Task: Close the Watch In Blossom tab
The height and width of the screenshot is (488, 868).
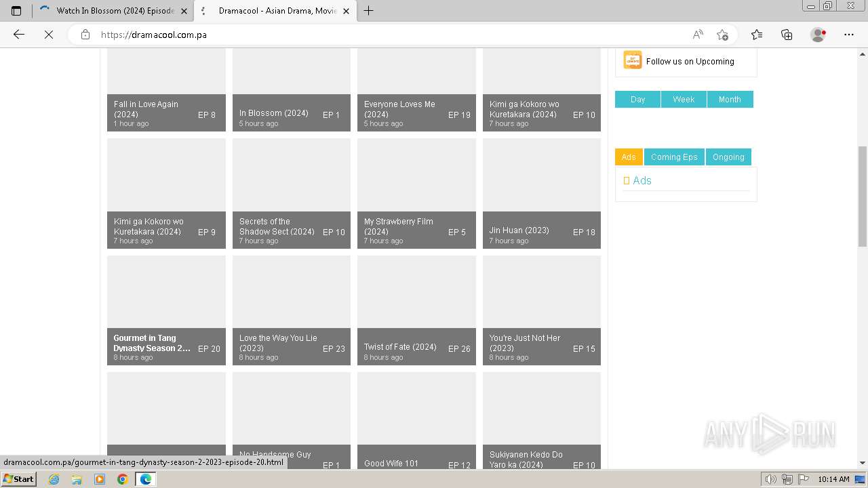Action: (184, 11)
